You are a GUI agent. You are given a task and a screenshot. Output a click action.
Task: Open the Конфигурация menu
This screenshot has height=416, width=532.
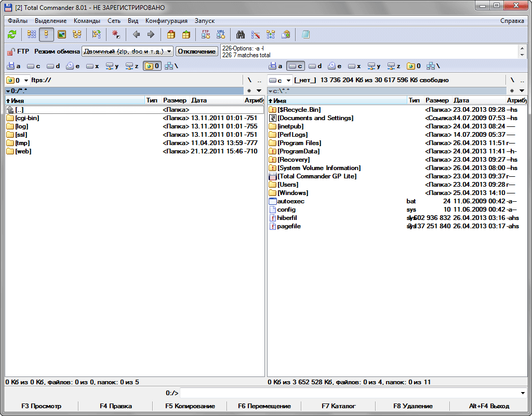(166, 21)
